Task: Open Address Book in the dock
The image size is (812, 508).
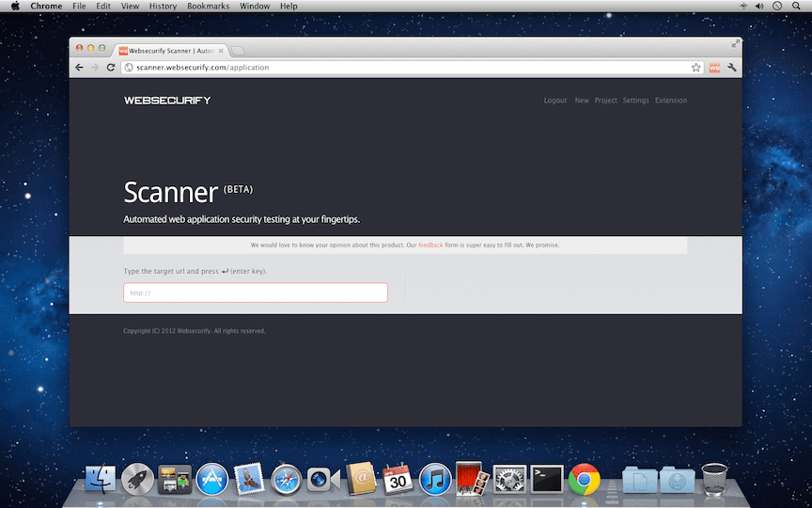Action: pyautogui.click(x=361, y=477)
